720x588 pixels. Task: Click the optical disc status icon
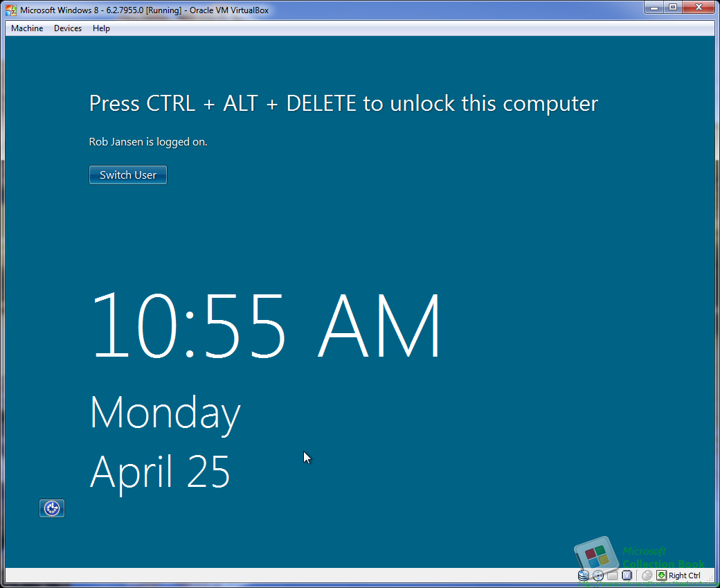tap(598, 575)
